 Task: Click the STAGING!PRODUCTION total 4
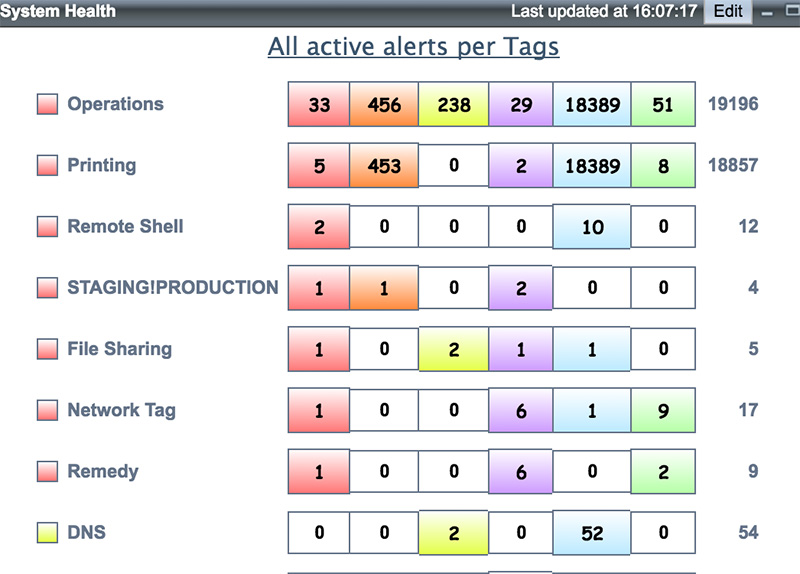click(753, 288)
